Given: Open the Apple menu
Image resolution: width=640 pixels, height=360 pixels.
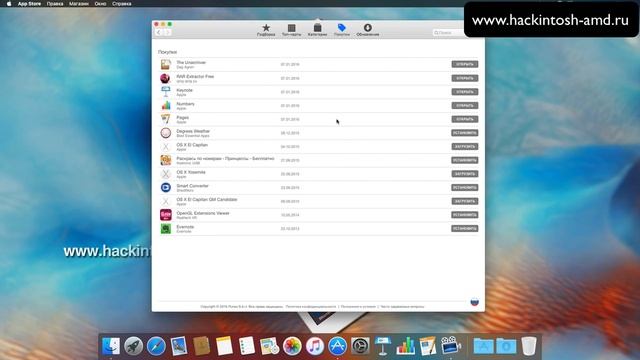Looking at the screenshot, I should pos(9,4).
